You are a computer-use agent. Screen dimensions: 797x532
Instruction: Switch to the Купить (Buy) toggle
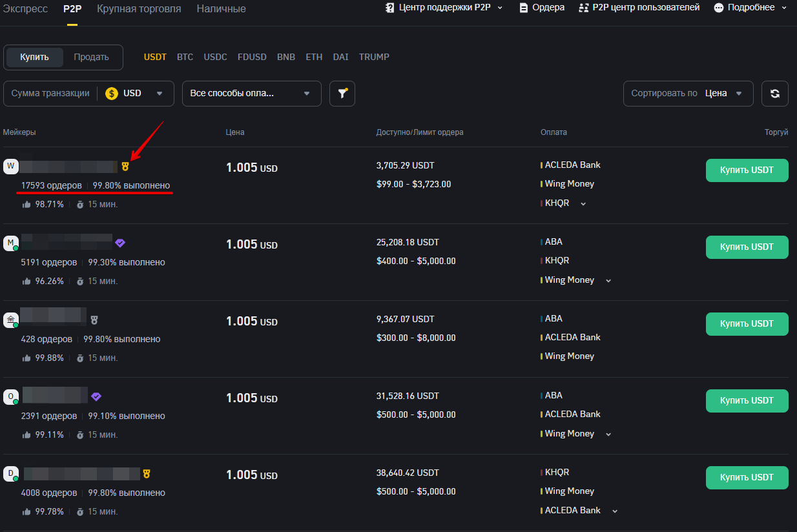click(x=35, y=57)
